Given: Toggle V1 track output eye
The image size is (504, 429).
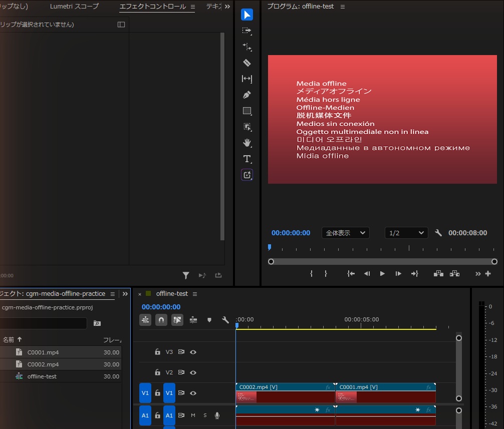Looking at the screenshot, I should pyautogui.click(x=193, y=393).
